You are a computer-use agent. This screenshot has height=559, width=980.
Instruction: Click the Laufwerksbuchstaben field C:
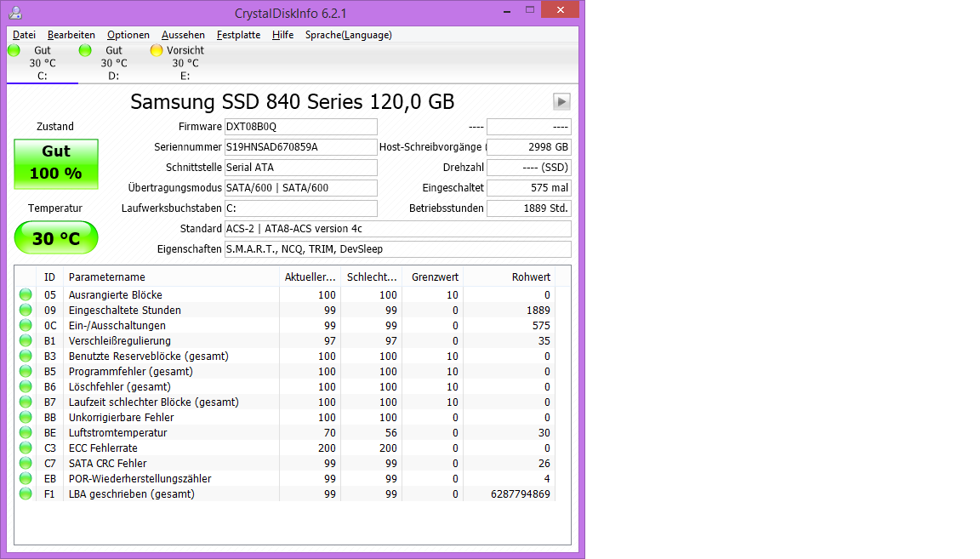(300, 208)
